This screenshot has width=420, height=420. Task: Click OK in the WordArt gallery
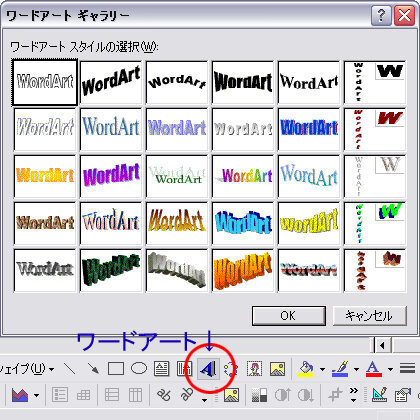(289, 315)
